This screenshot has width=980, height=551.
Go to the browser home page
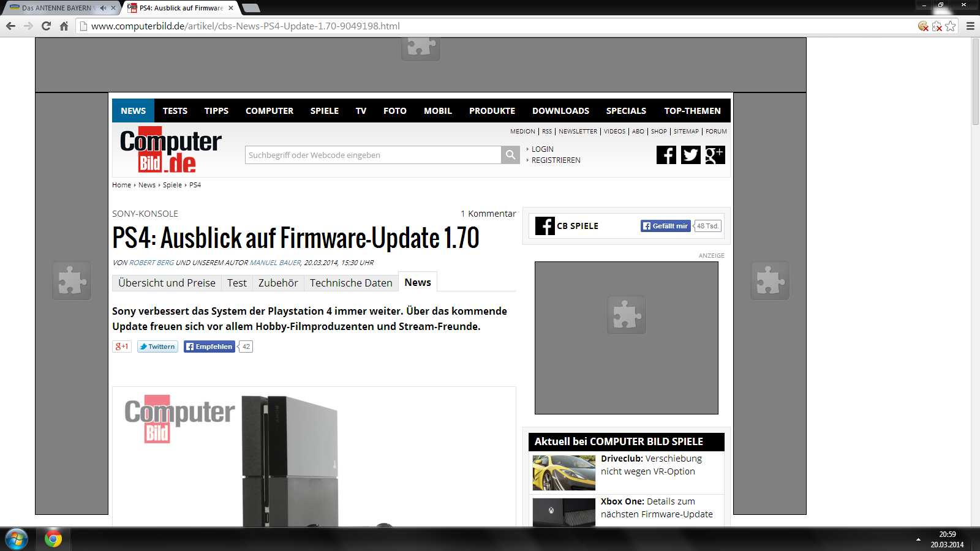click(64, 26)
